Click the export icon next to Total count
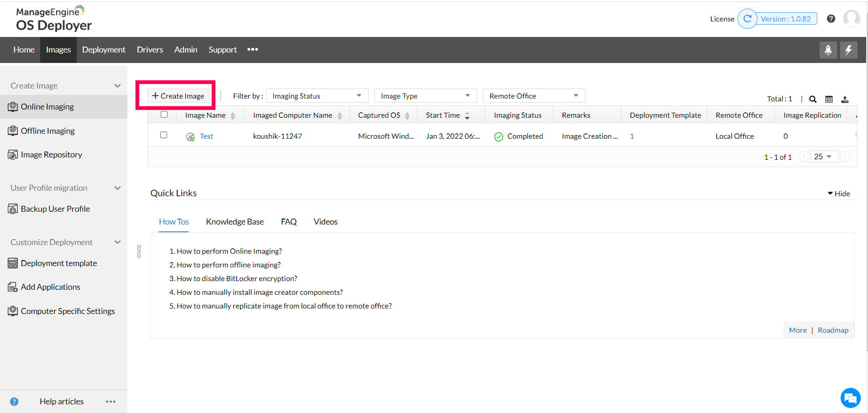 pos(845,99)
